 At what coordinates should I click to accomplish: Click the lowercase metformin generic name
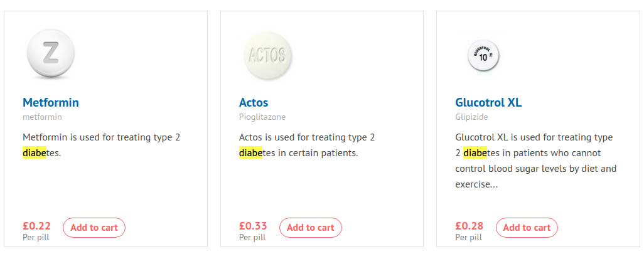click(42, 117)
